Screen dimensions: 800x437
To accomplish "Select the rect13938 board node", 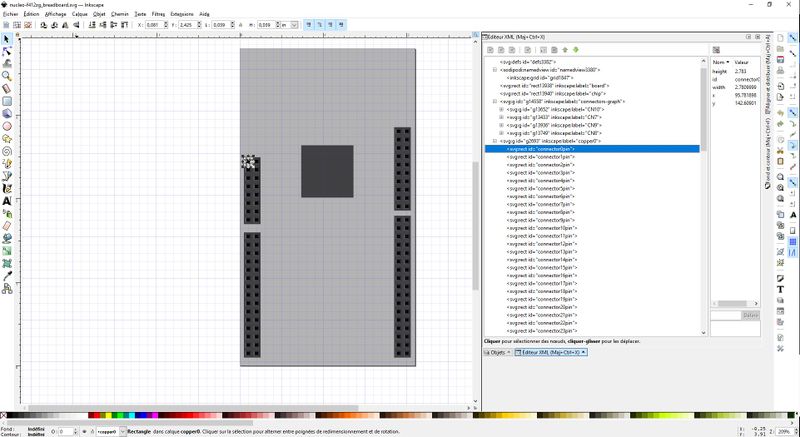I will click(540, 86).
